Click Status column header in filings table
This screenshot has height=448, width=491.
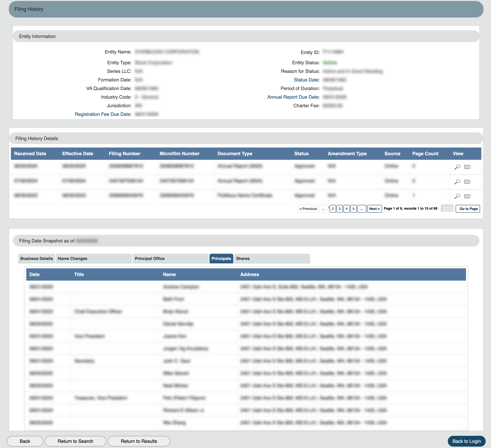(301, 153)
